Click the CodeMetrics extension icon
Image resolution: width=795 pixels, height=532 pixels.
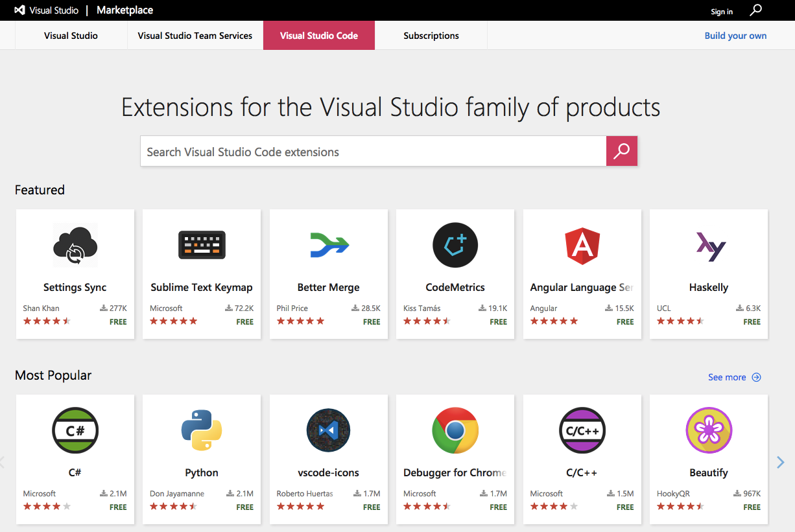[x=455, y=245]
